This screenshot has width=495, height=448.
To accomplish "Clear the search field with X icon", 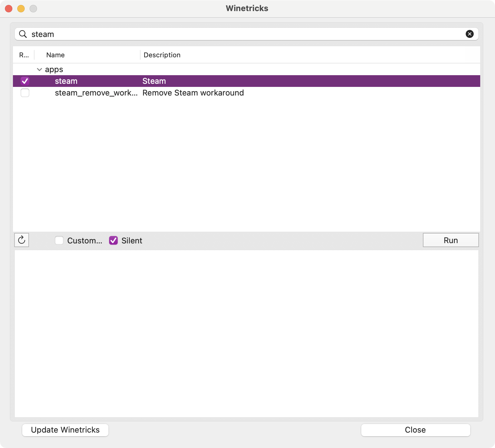I will click(469, 34).
